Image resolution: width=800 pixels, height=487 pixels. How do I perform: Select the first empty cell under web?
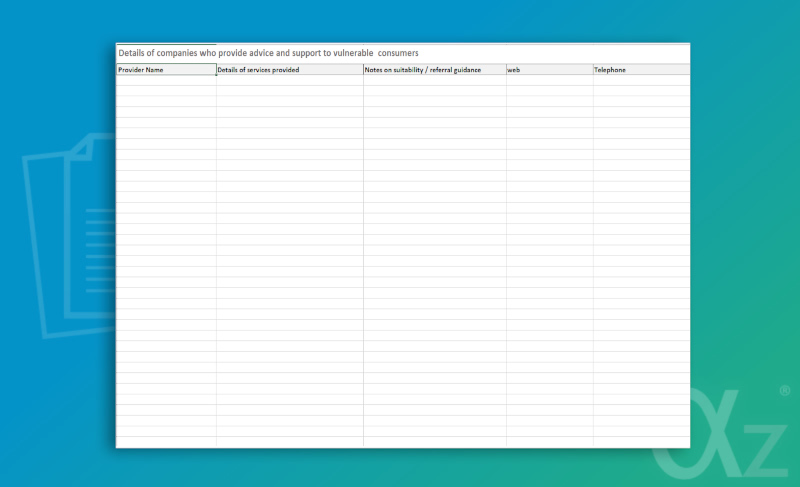[x=549, y=81]
